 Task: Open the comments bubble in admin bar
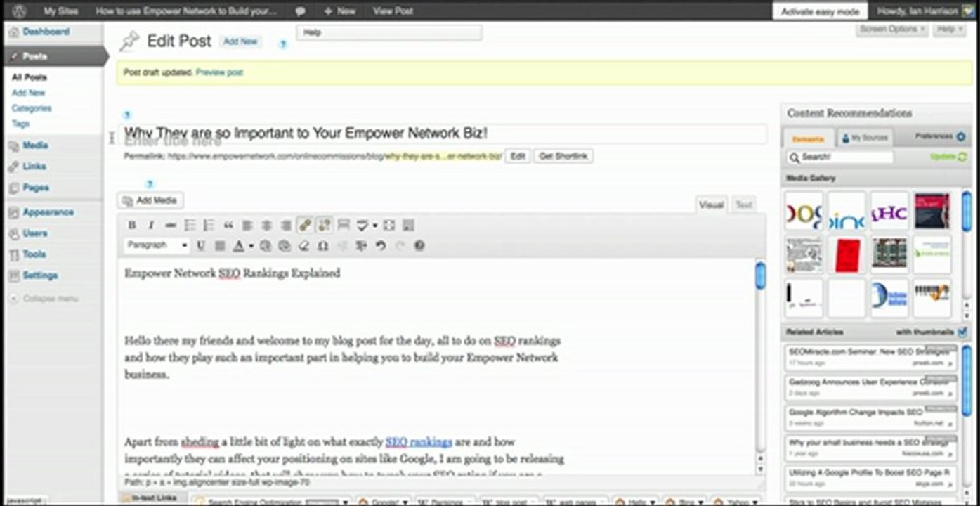point(300,12)
